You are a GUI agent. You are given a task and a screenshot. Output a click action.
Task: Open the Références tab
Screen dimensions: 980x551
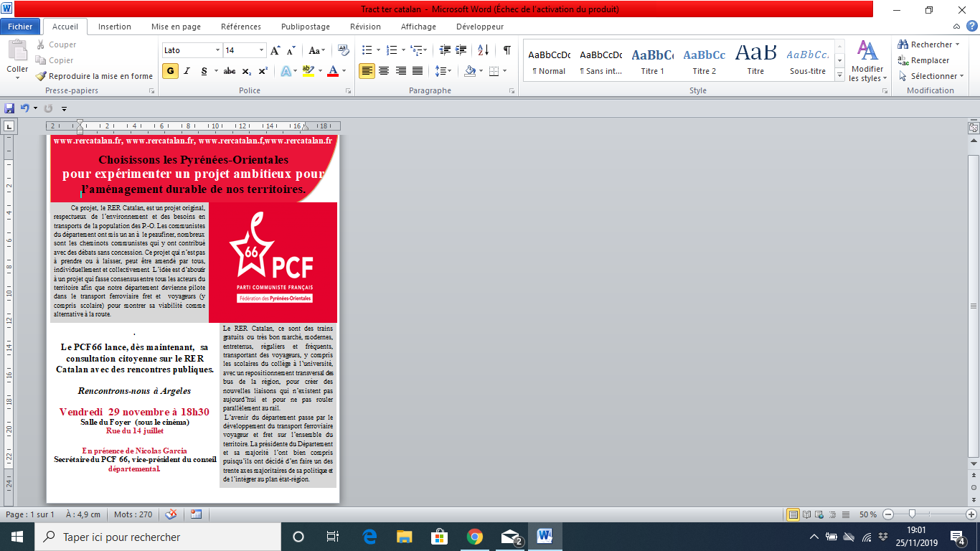[x=241, y=27]
